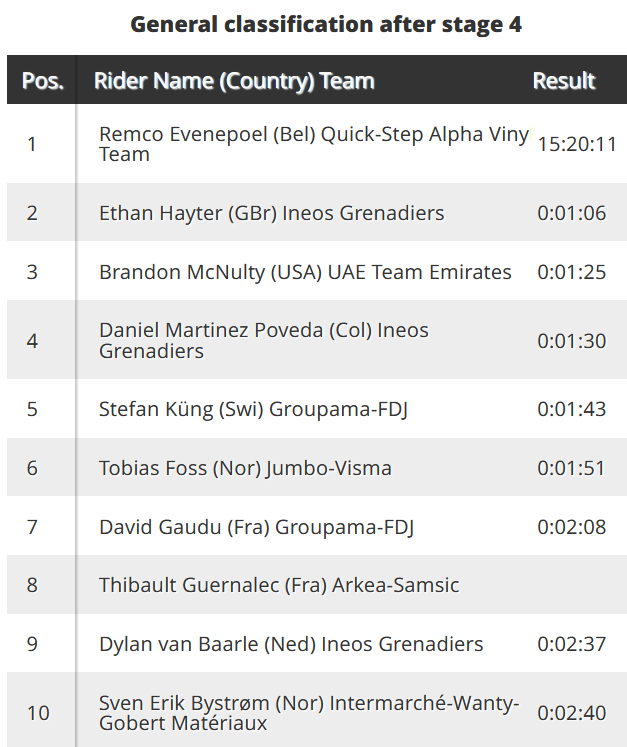
Task: Select Stefan Küng Groupama-FDJ entry
Action: [255, 409]
